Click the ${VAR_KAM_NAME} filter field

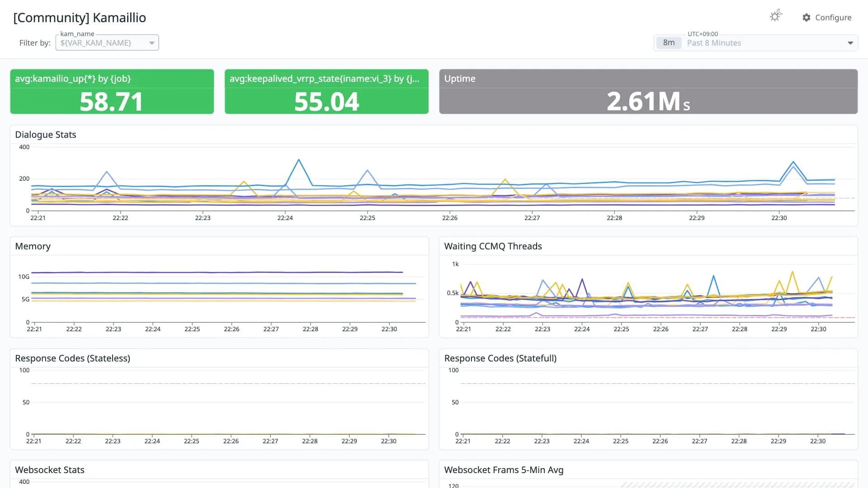click(x=107, y=42)
